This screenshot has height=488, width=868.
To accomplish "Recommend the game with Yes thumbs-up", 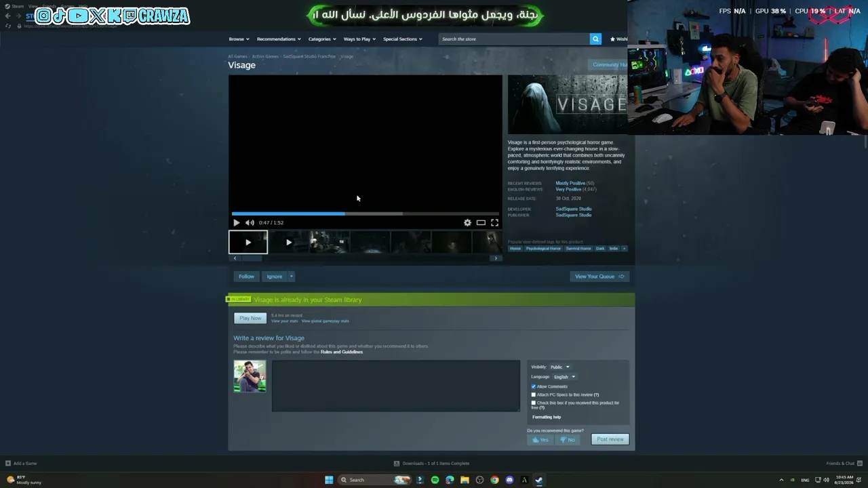I will 540,439.
